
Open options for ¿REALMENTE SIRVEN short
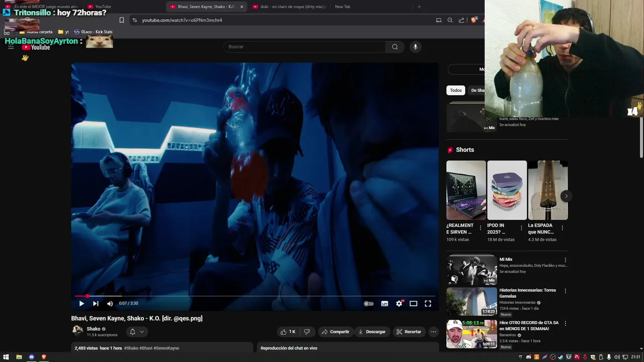coord(480,228)
